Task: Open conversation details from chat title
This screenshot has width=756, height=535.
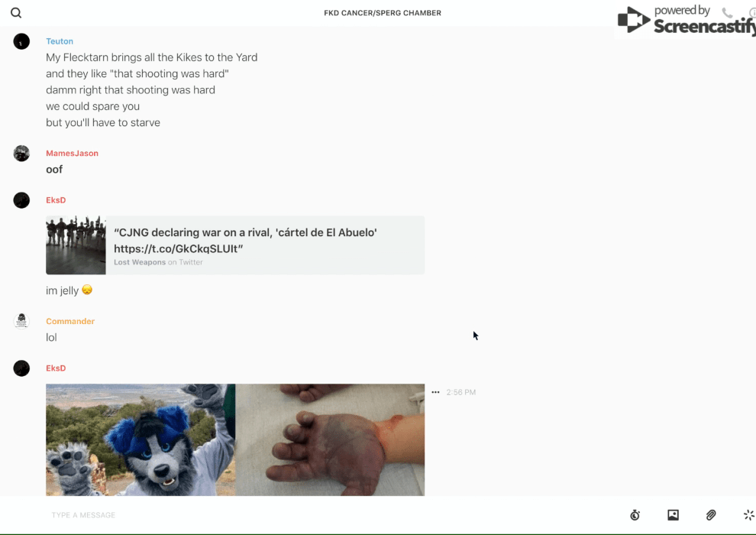Action: (x=382, y=13)
